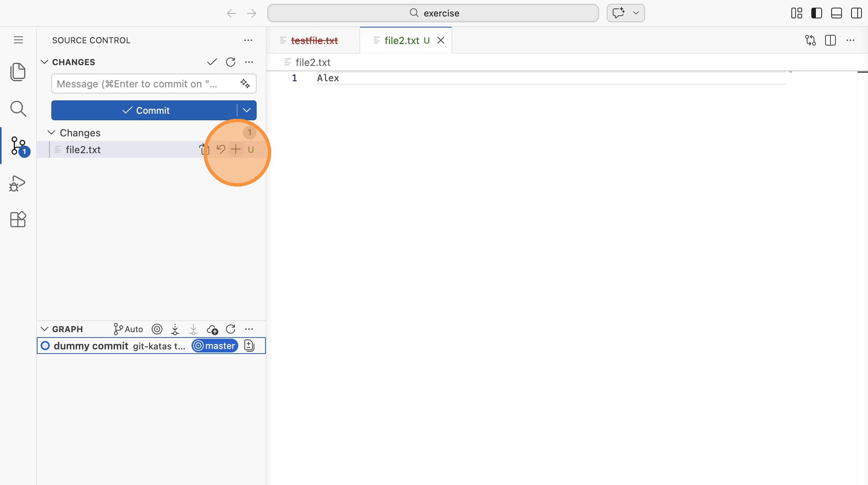Image resolution: width=868 pixels, height=485 pixels.
Task: Click the blue Commit button
Action: click(x=145, y=110)
